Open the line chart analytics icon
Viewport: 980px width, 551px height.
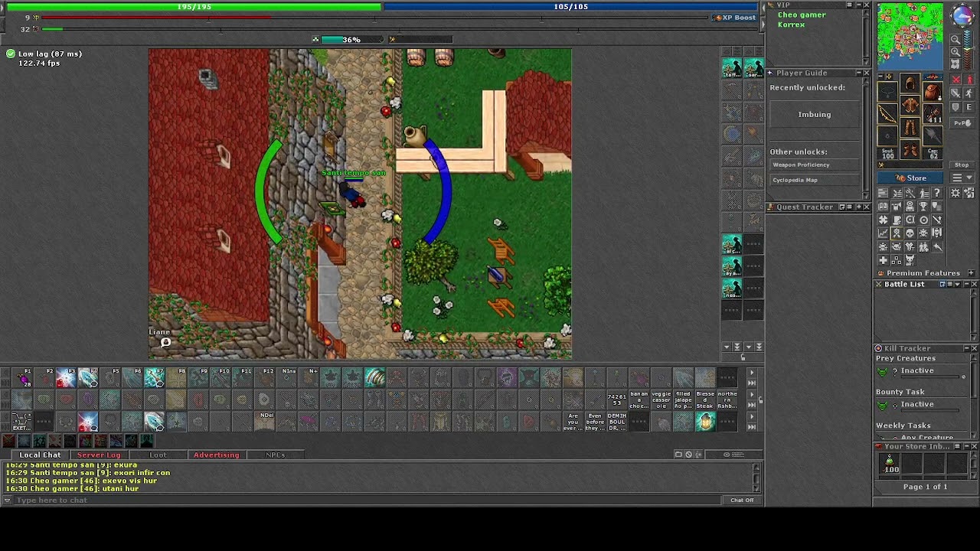883,233
